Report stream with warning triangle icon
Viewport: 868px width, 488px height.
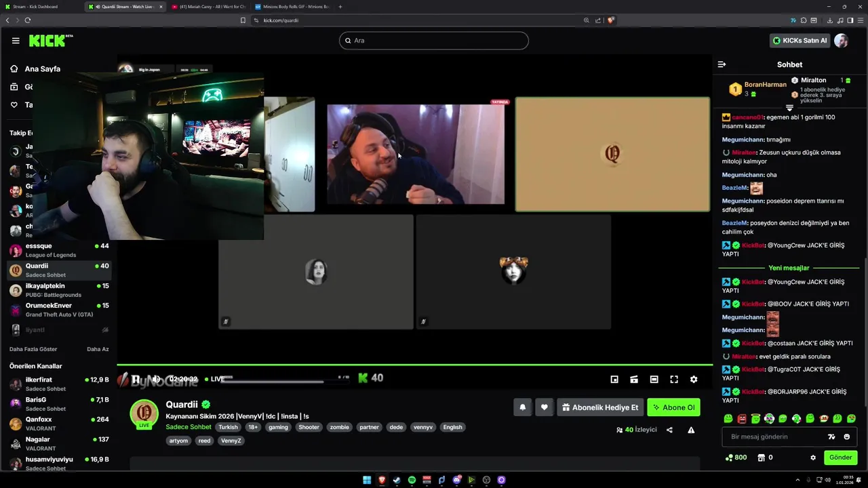(691, 430)
